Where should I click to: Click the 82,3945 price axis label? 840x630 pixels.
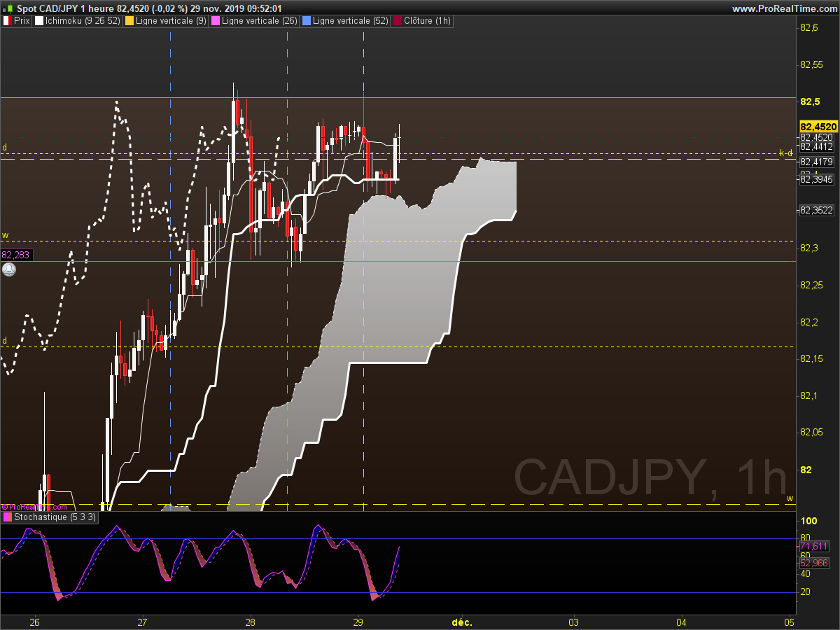click(816, 179)
